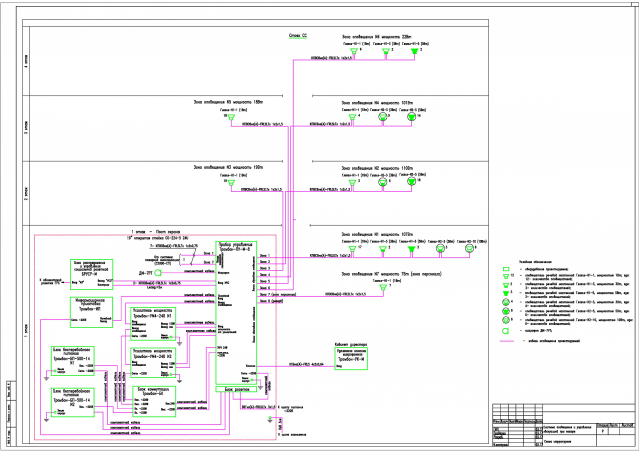The height and width of the screenshot is (452, 640).
Task: Select the tall Тромбон-ПУ-М-8 control unit block
Action: 236,313
